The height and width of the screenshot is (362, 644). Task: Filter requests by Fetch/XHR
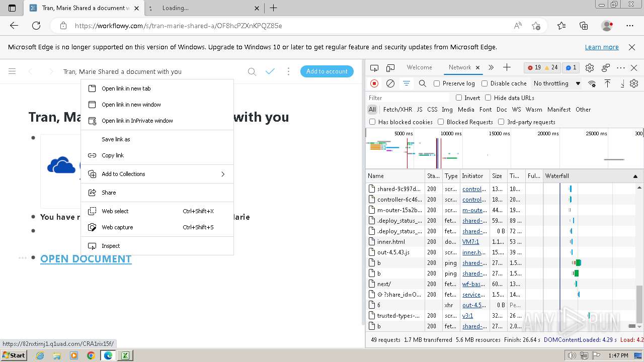tap(397, 110)
